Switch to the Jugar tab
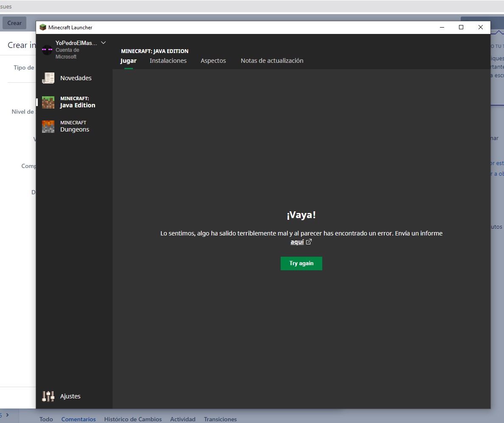The height and width of the screenshot is (423, 504). coord(129,61)
